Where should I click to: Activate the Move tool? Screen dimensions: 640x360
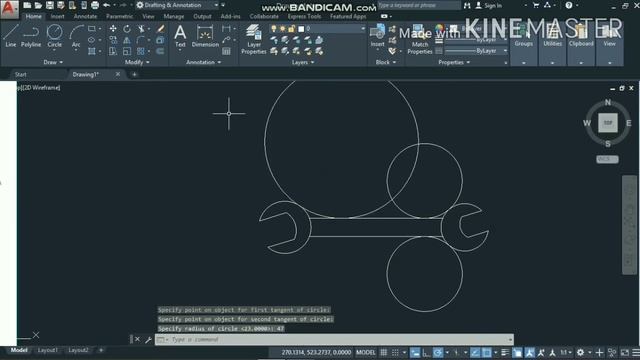click(x=113, y=29)
